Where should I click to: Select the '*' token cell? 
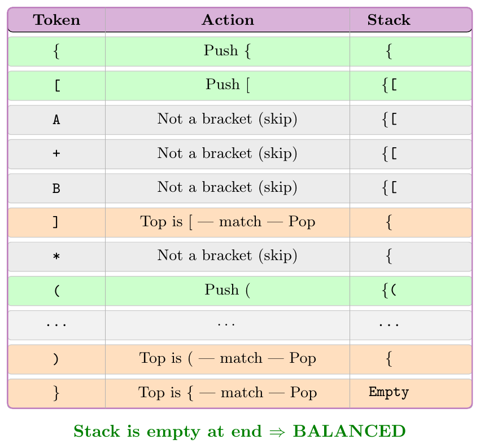click(56, 256)
